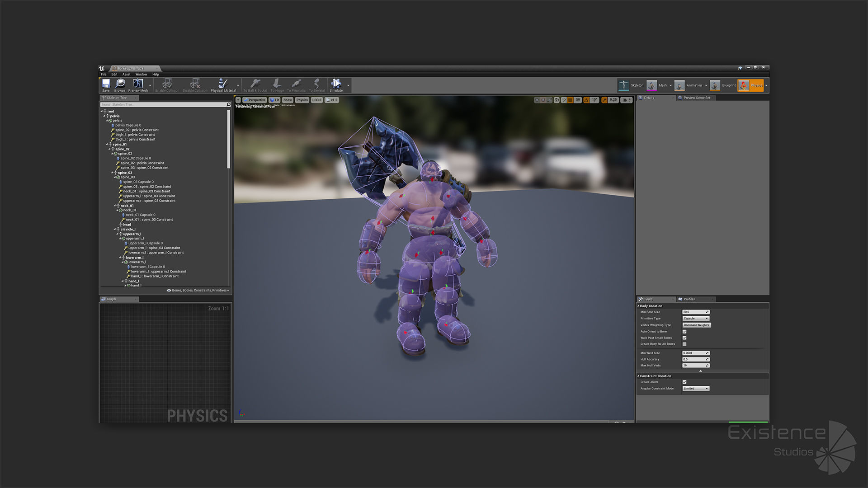The image size is (868, 488).
Task: Select the rotate gizmo viewport icon
Action: 543,100
